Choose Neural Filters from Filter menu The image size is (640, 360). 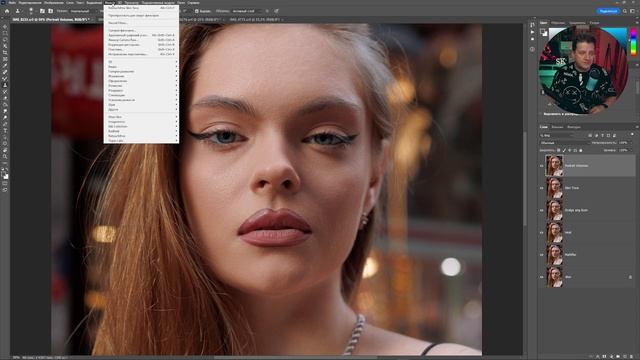(x=141, y=23)
